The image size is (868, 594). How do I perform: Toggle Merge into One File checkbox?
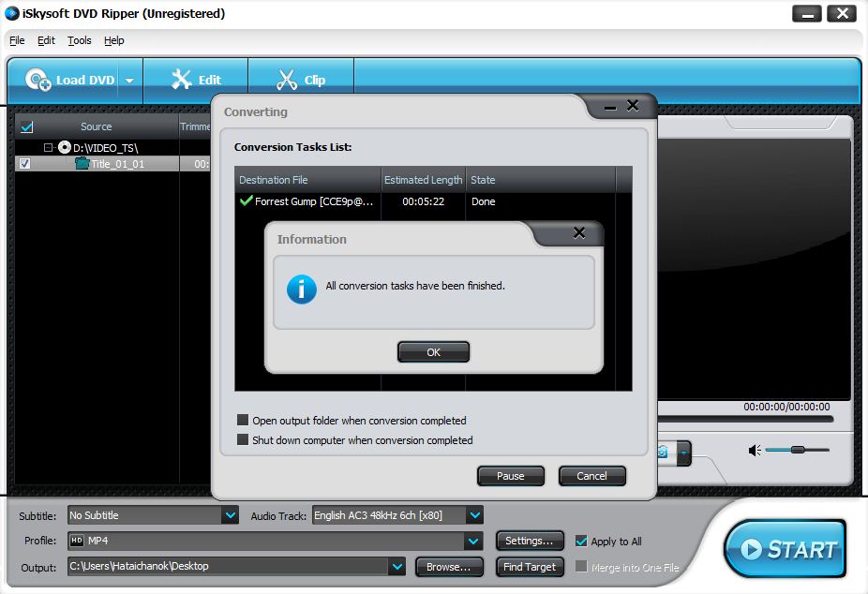pos(581,566)
